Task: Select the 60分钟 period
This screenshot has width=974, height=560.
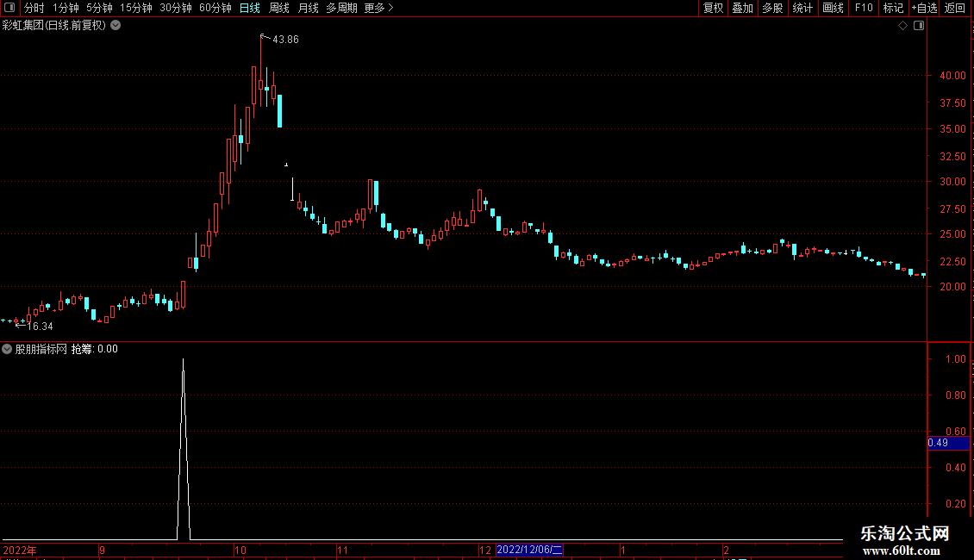Action: coord(215,8)
